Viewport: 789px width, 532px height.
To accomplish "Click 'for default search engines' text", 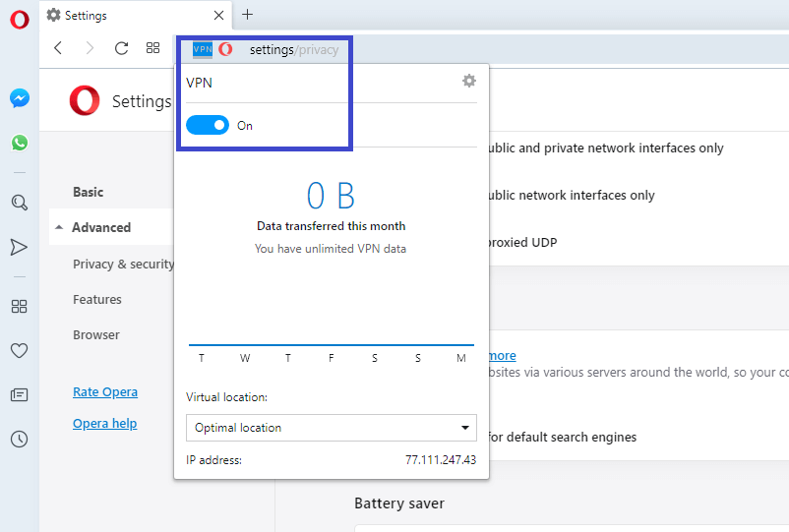I will point(563,437).
